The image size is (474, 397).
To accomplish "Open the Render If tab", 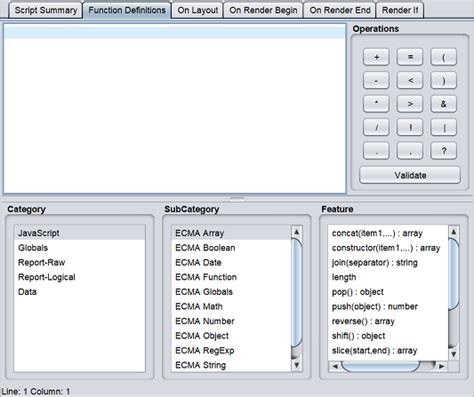I will tap(400, 10).
